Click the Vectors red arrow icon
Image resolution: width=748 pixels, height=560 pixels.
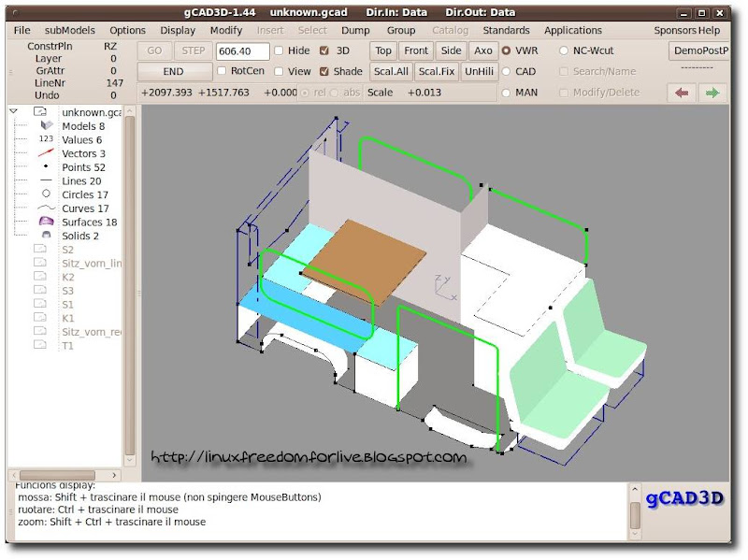click(46, 153)
